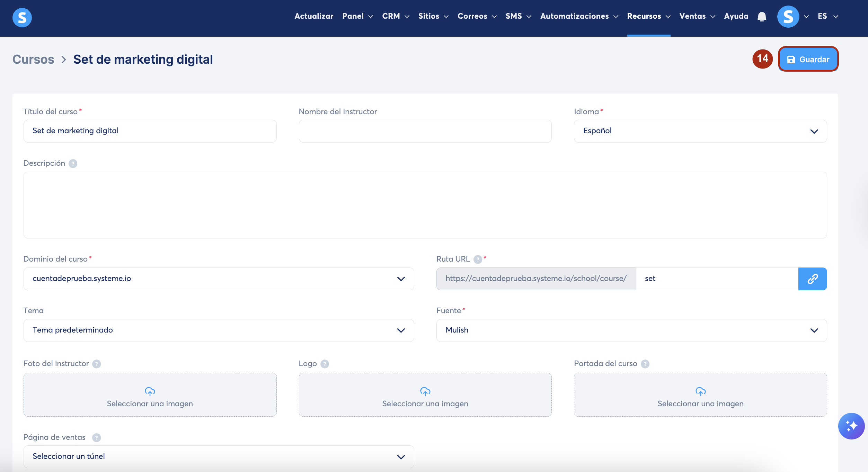Expand the Fuente Mulish dropdown
The height and width of the screenshot is (472, 868).
[x=631, y=330]
